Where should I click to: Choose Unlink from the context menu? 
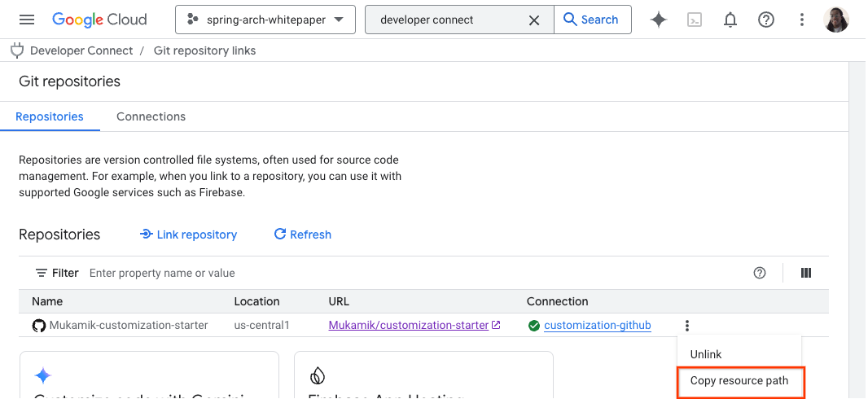click(706, 355)
